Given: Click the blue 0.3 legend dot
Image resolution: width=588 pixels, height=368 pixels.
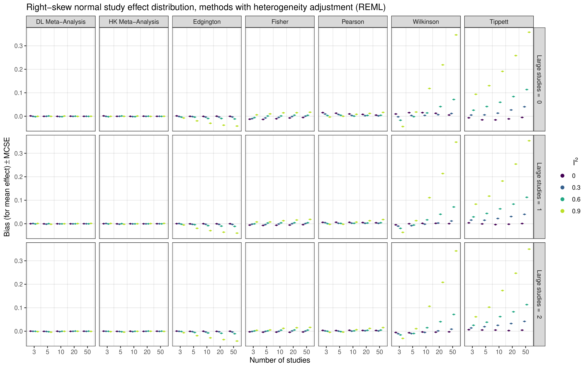Looking at the screenshot, I should click(563, 187).
